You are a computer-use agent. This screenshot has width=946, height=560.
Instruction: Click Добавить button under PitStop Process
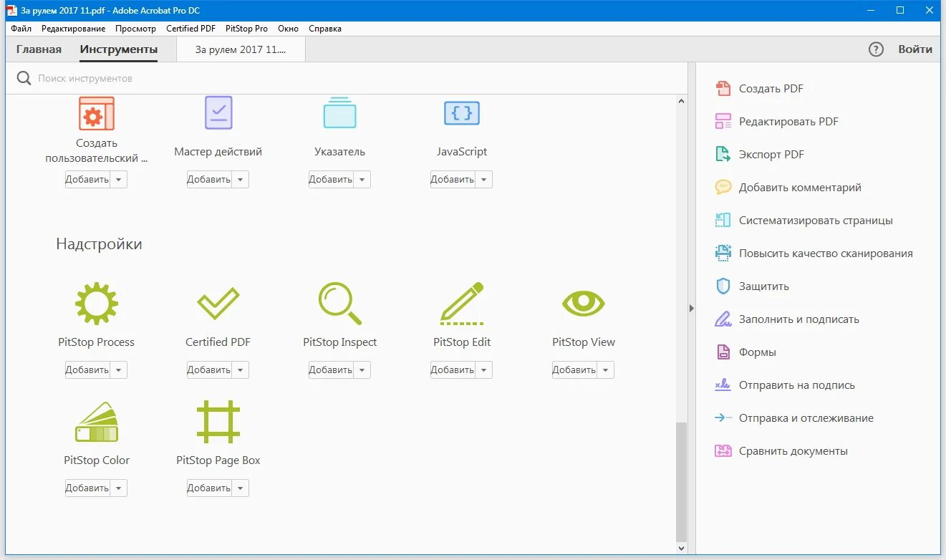(88, 370)
